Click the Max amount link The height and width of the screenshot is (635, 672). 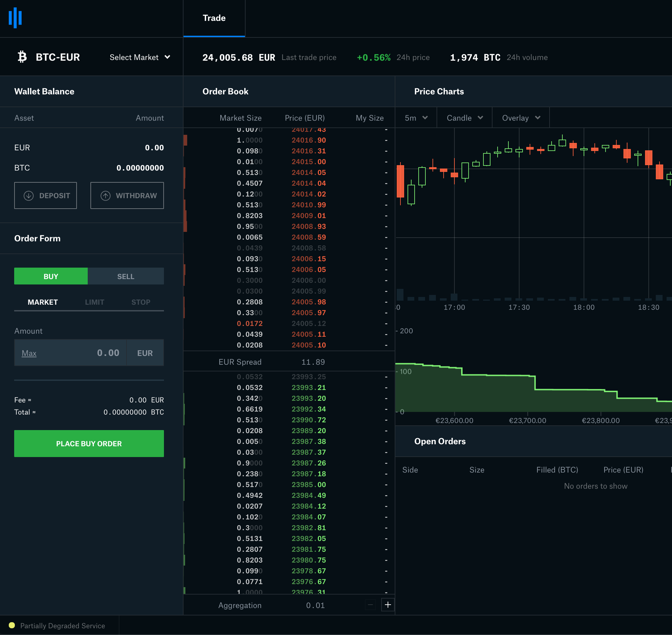(x=29, y=353)
